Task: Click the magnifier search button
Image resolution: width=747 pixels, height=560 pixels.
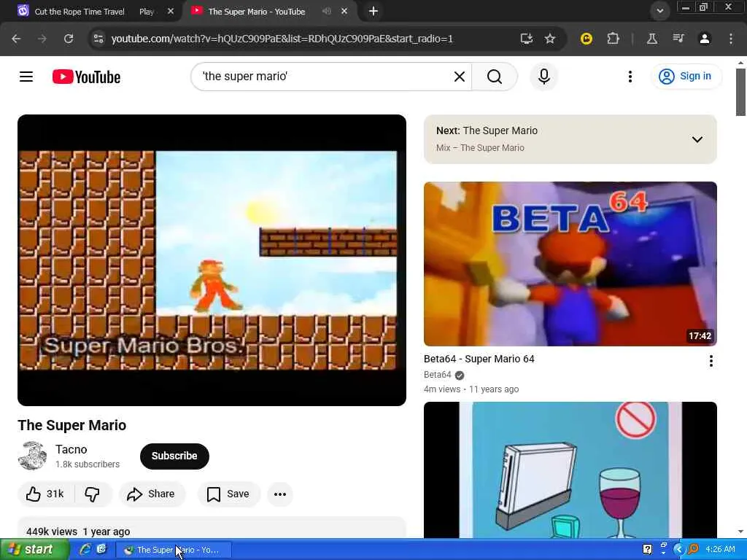Action: point(495,76)
